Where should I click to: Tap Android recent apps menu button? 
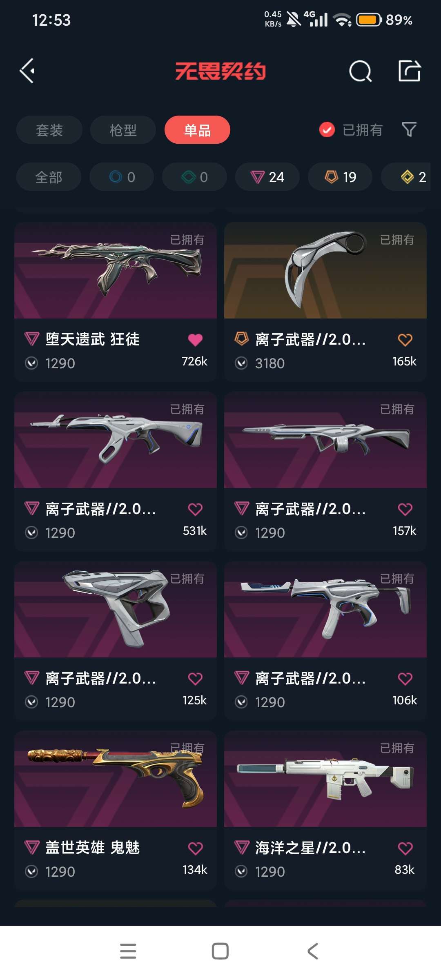(128, 951)
